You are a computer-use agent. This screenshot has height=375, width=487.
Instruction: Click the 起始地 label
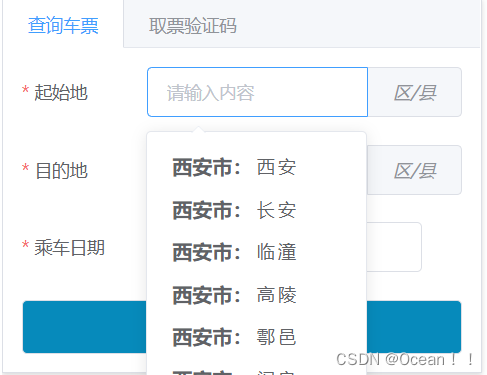tap(61, 92)
